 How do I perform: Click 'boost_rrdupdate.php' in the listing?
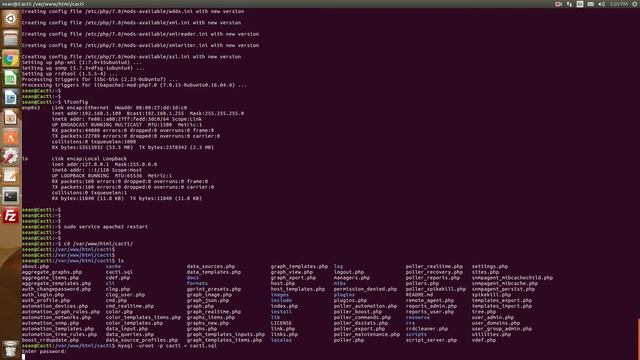click(x=50, y=340)
